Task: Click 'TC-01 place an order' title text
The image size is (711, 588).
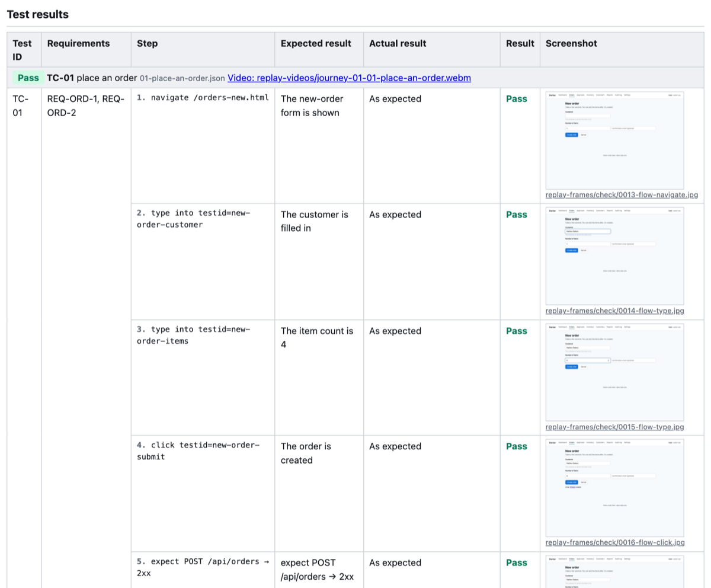Action: coord(92,78)
